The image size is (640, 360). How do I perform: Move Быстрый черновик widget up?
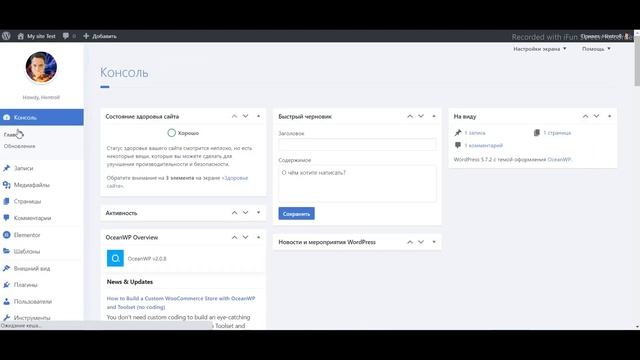[410, 116]
